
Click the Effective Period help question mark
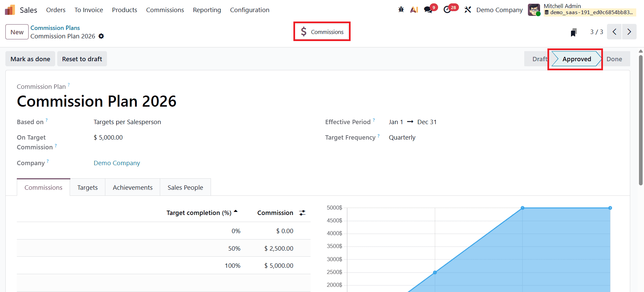pos(374,120)
